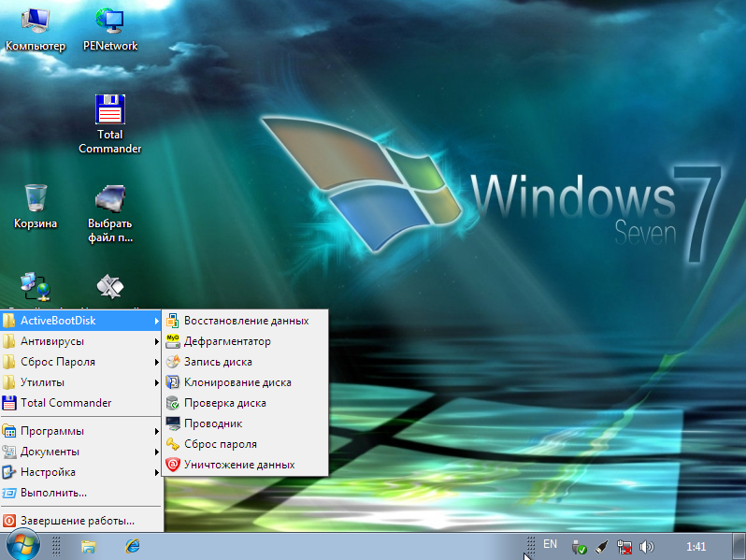Expand the Утилиты submenu arrow

pyautogui.click(x=156, y=382)
